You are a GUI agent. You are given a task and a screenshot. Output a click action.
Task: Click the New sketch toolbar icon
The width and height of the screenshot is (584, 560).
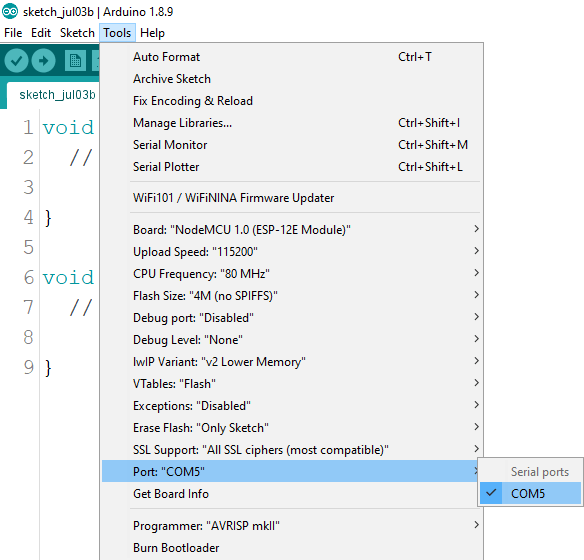point(76,60)
